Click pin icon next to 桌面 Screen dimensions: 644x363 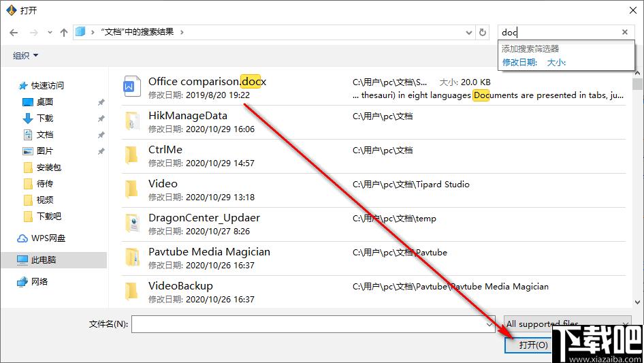coord(101,102)
